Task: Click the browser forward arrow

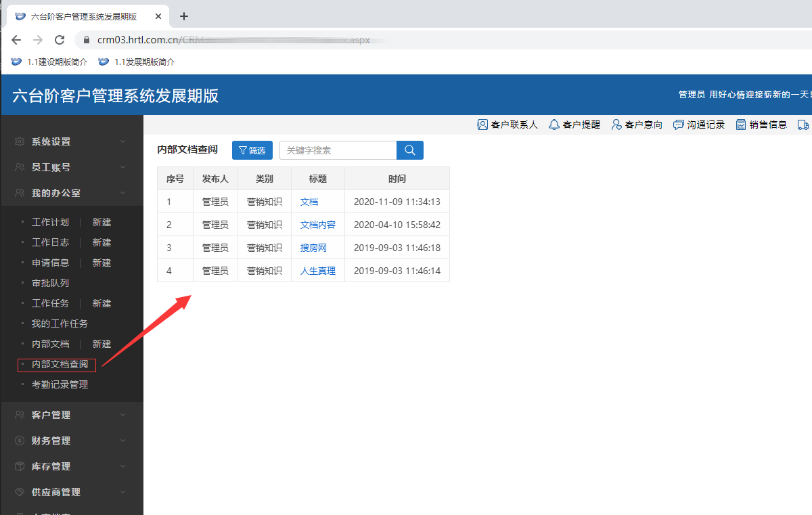Action: [38, 40]
